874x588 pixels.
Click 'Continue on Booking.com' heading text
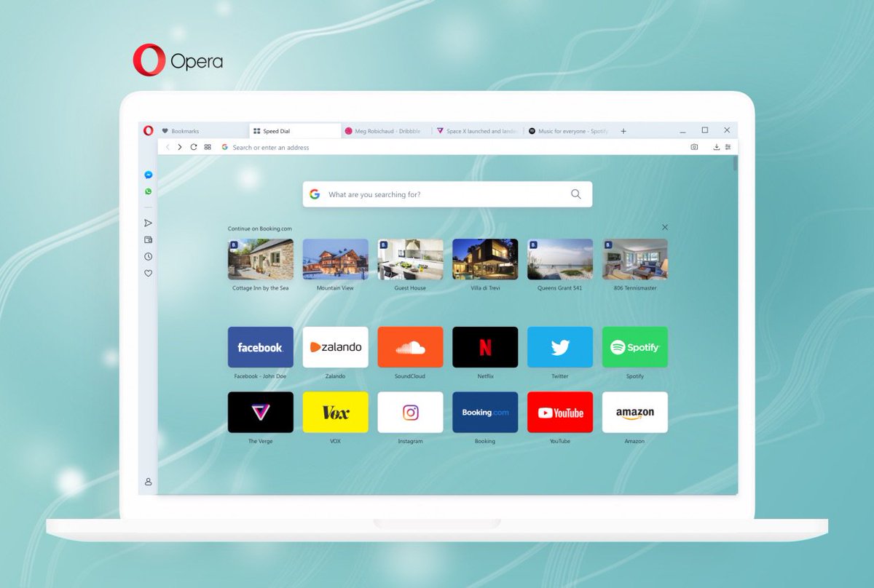point(259,229)
